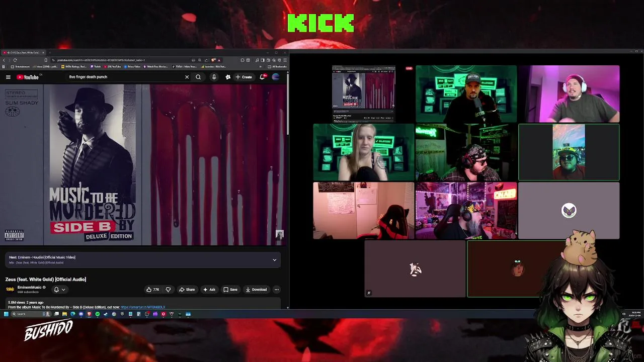Open Task View on the taskbar
The height and width of the screenshot is (362, 644).
pyautogui.click(x=56, y=314)
